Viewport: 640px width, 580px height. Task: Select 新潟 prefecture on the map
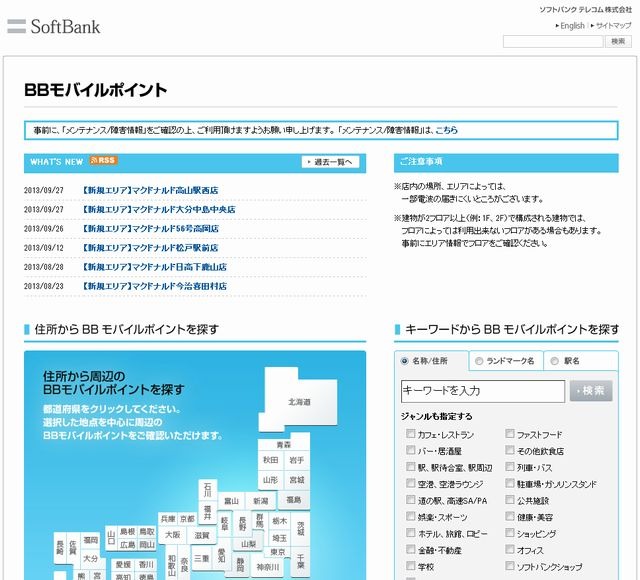(260, 501)
